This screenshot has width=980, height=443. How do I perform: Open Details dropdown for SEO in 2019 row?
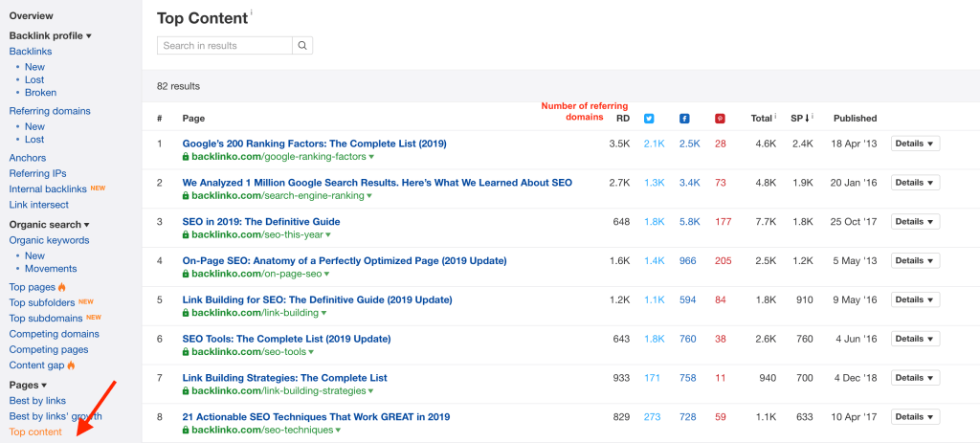[x=915, y=222]
